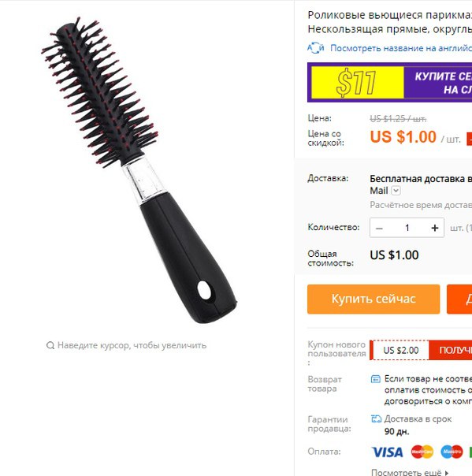This screenshot has height=476, width=472.
Task: Click the Visa payment icon
Action: click(387, 452)
